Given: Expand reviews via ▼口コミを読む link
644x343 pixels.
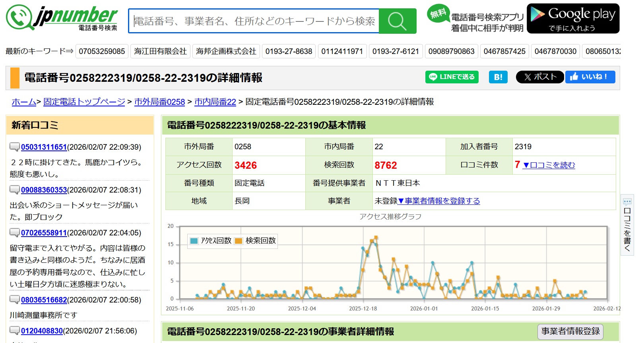Looking at the screenshot, I should point(549,165).
